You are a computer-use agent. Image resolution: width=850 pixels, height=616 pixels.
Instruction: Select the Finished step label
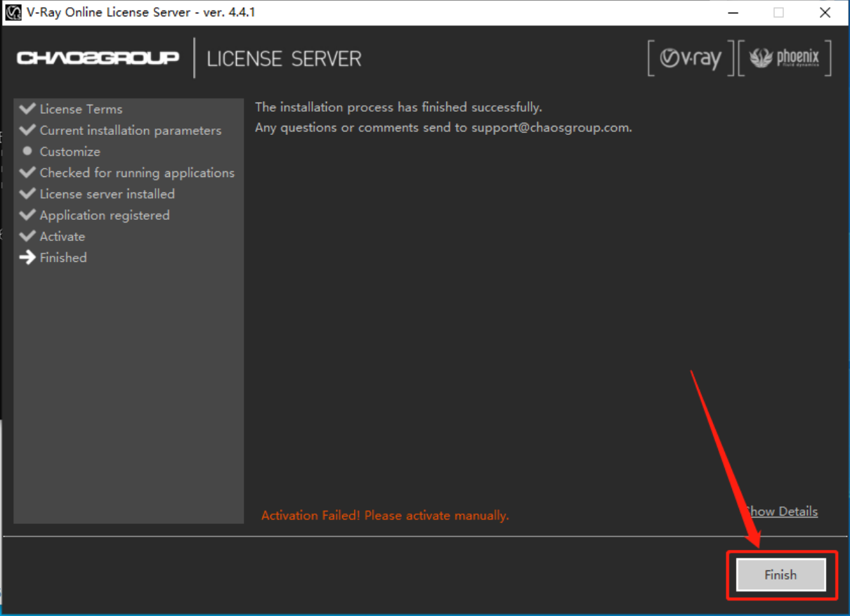pyautogui.click(x=63, y=258)
